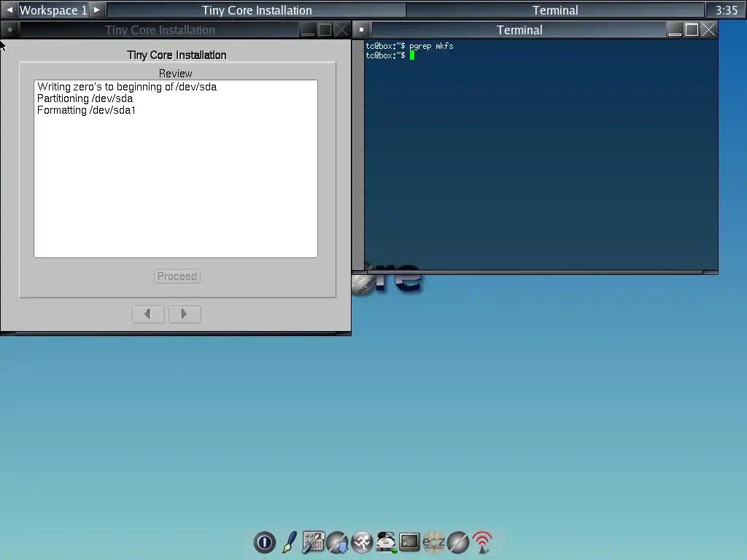
Task: Switch to the next workspace arrow
Action: [x=97, y=10]
